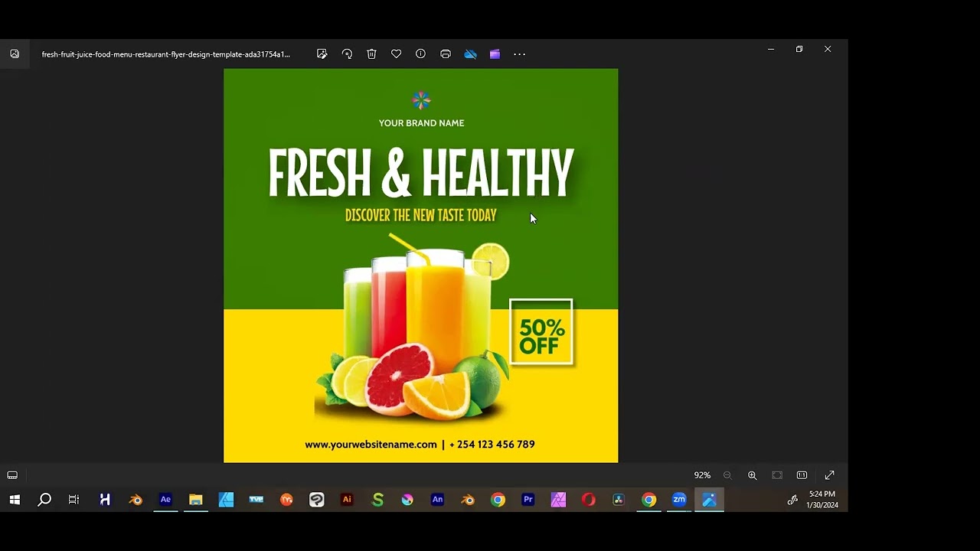Open the Windows Start menu
The width and height of the screenshot is (980, 551).
15,500
